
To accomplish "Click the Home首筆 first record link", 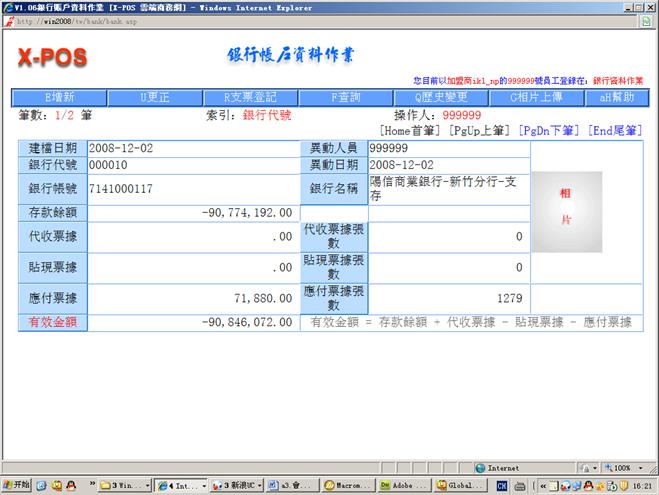I will coord(413,131).
